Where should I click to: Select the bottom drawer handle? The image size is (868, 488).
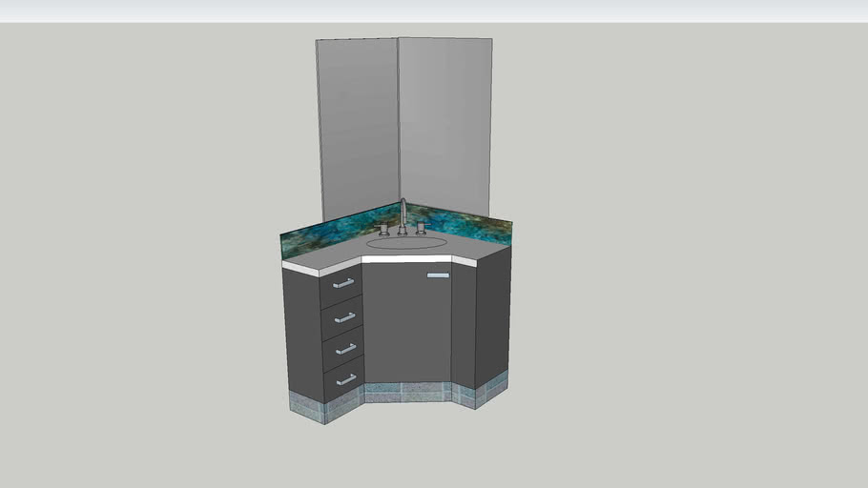pyautogui.click(x=345, y=380)
